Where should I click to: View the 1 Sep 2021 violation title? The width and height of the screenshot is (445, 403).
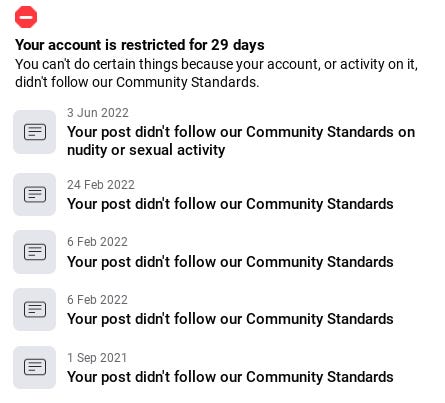(230, 377)
